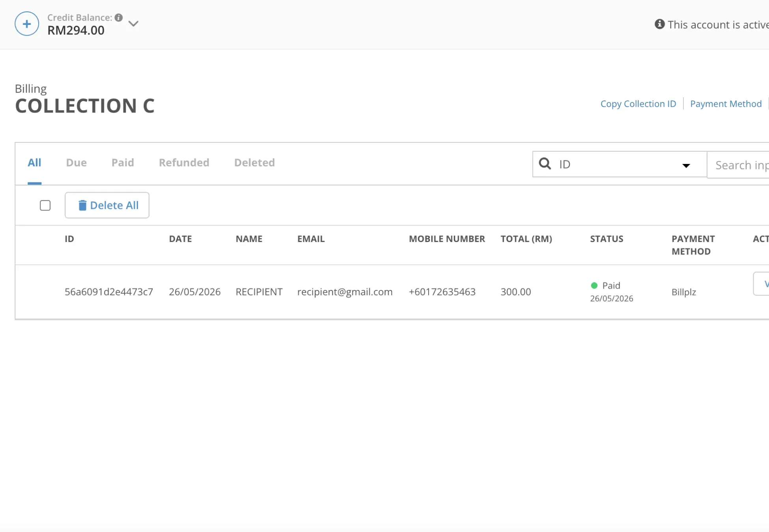Click the Copy Collection ID link
The image size is (769, 532).
638,104
